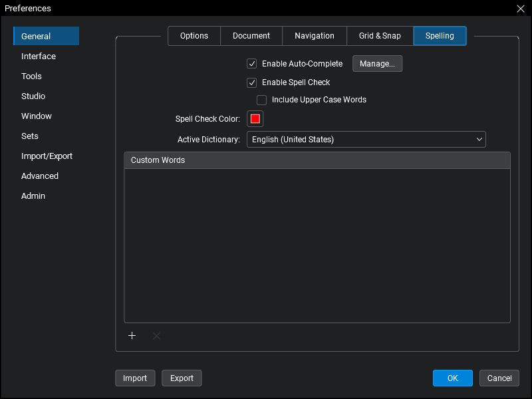Click the Cancel button
532x399 pixels.
(499, 378)
